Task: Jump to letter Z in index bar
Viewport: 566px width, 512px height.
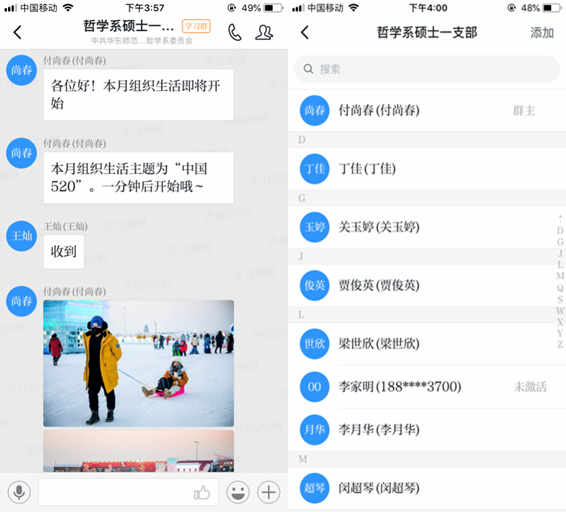Action: (560, 344)
